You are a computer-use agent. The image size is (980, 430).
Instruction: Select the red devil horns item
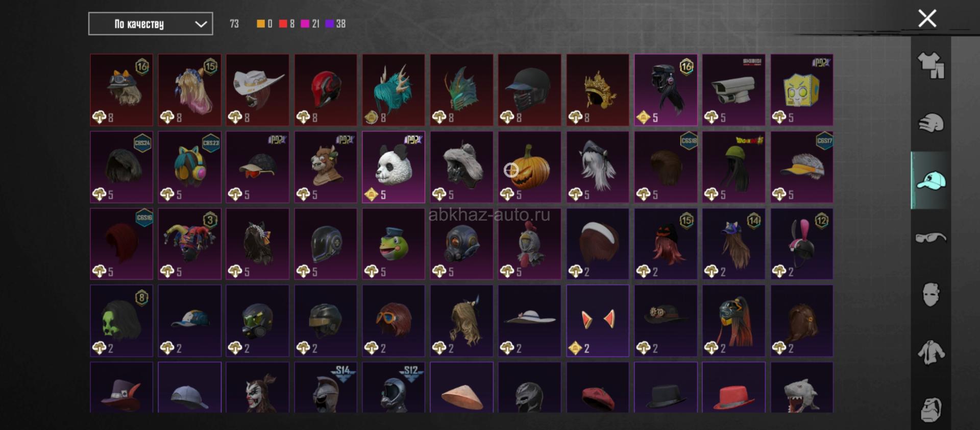click(x=598, y=321)
